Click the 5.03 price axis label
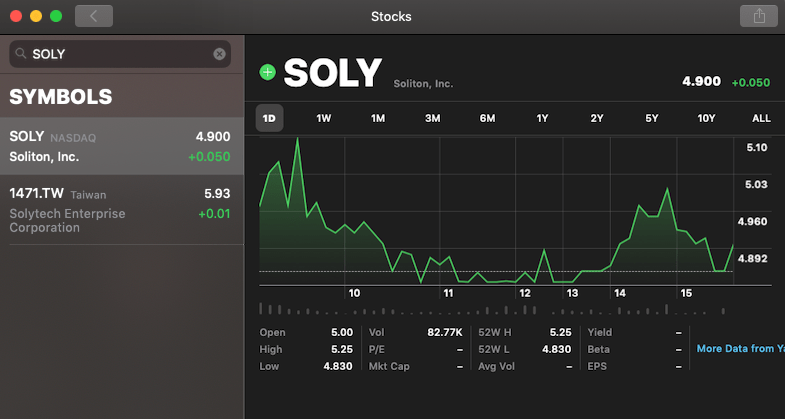 click(756, 184)
